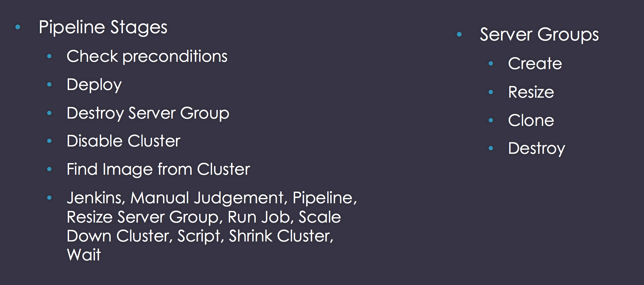Select the "Destroy Server Group" line
Image resolution: width=644 pixels, height=285 pixels.
coord(148,113)
